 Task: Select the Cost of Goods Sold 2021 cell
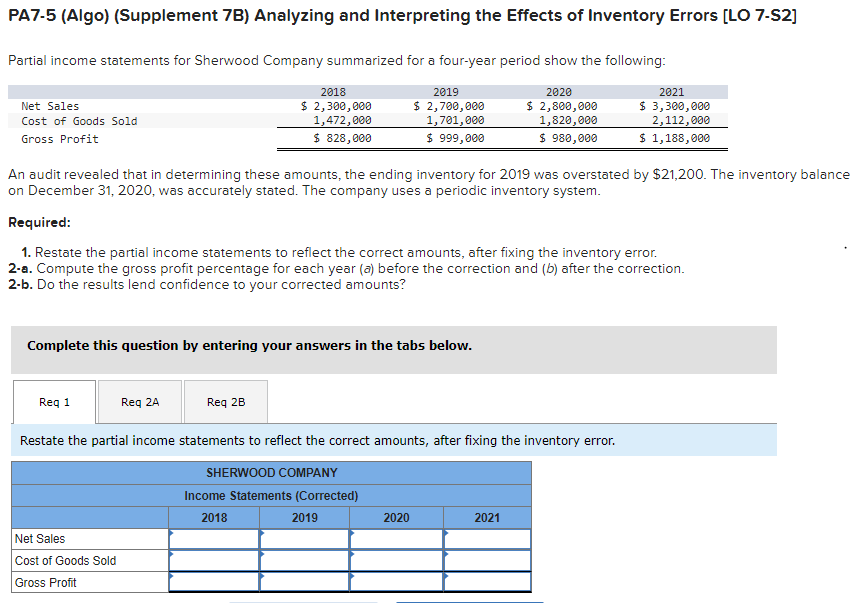coord(486,560)
